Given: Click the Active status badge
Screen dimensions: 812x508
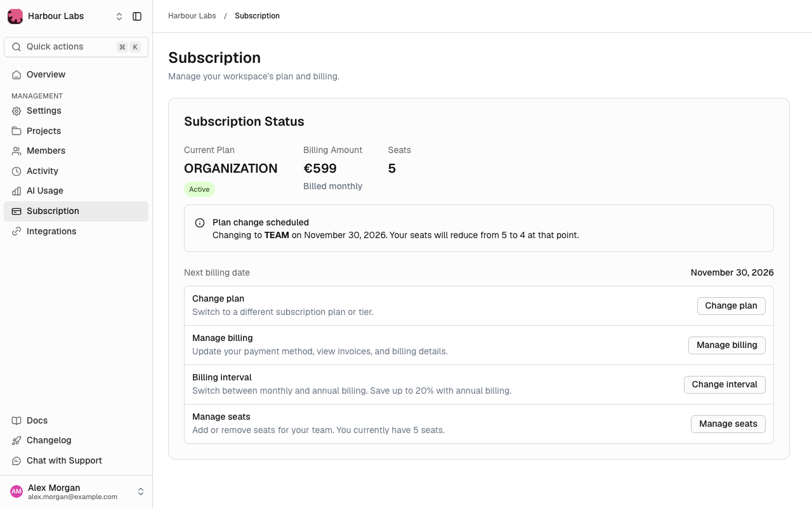Looking at the screenshot, I should point(199,189).
